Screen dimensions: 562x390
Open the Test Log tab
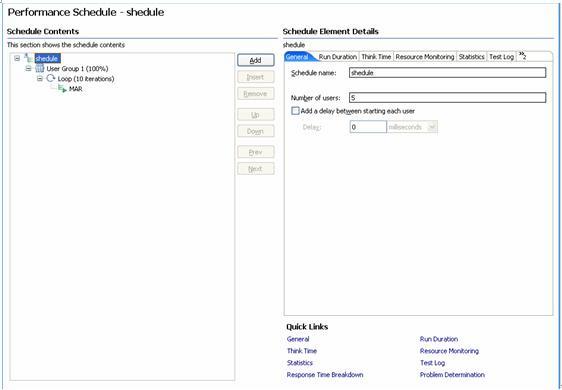[501, 57]
